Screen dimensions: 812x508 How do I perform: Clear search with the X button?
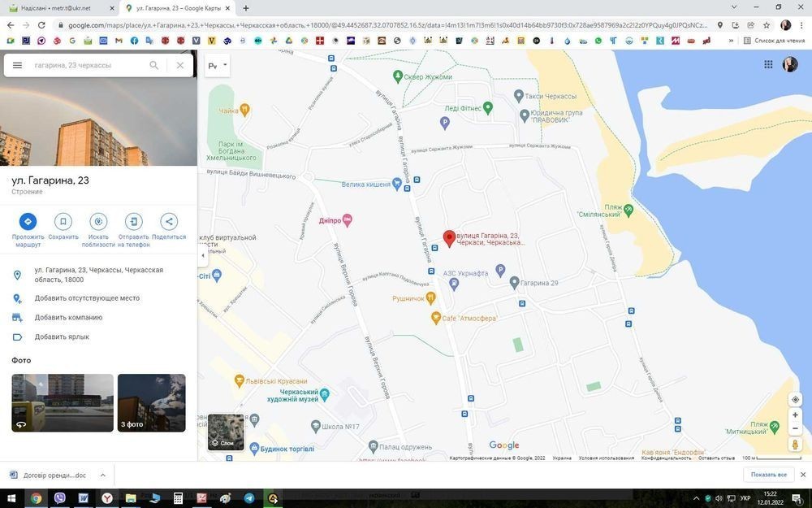180,65
